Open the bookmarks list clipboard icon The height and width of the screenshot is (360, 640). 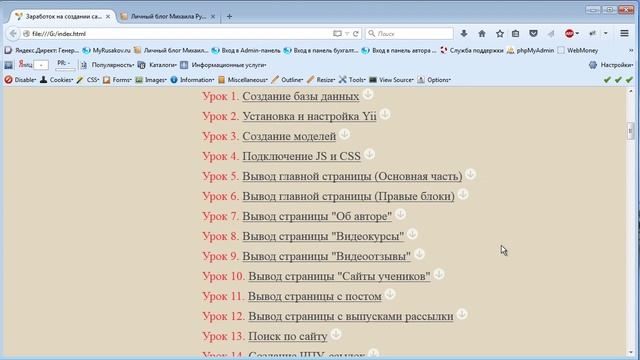(516, 33)
